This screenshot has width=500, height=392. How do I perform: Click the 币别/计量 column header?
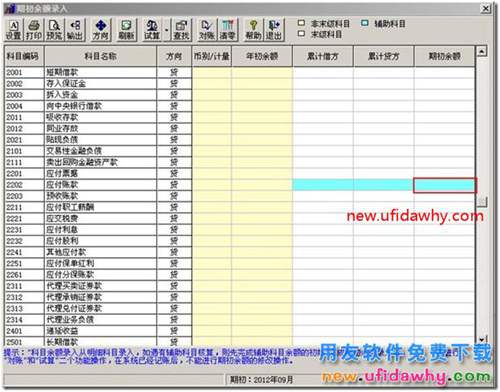[x=212, y=56]
